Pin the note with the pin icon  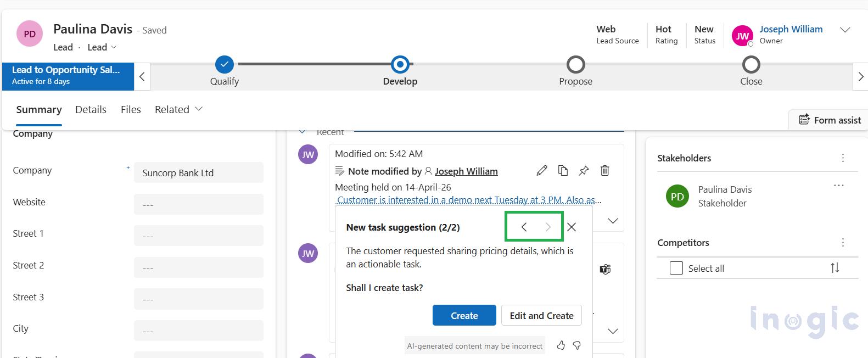point(584,171)
